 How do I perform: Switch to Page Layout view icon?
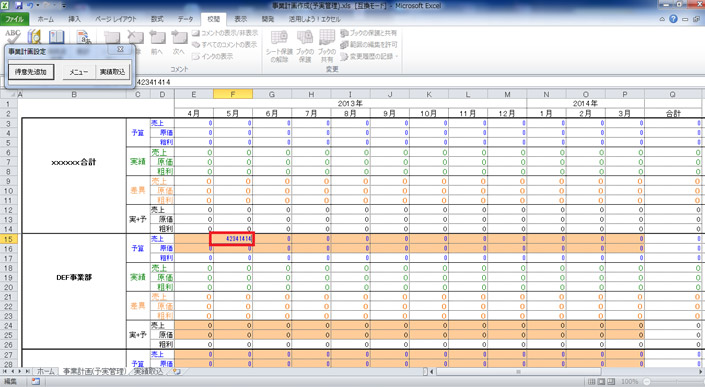pyautogui.click(x=602, y=382)
